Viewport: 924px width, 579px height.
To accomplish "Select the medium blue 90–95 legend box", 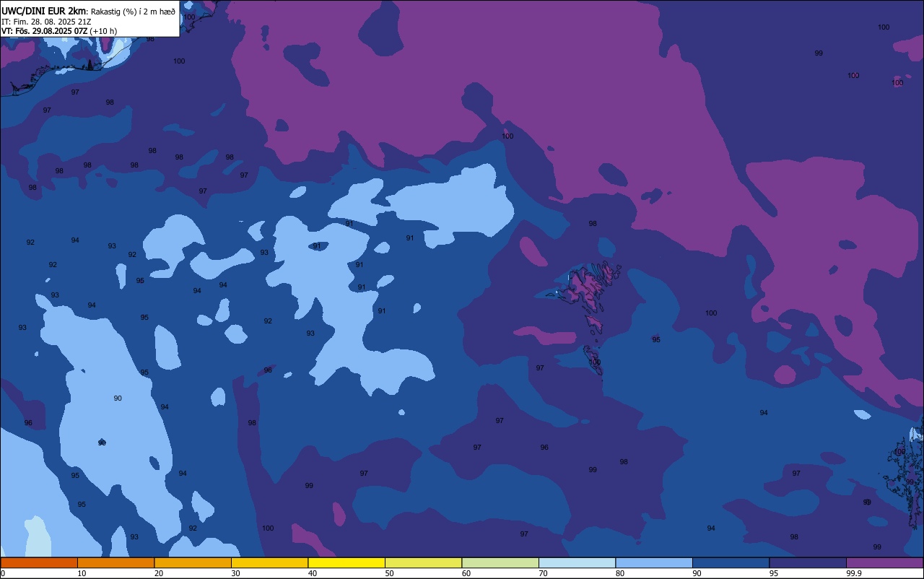I will point(731,562).
